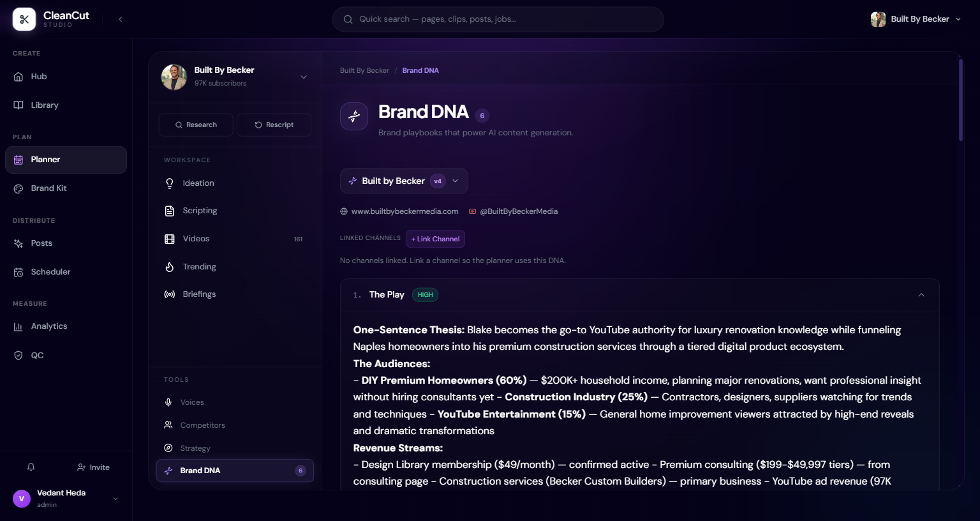Select Brand DNA tool item
980x521 pixels.
pos(235,471)
